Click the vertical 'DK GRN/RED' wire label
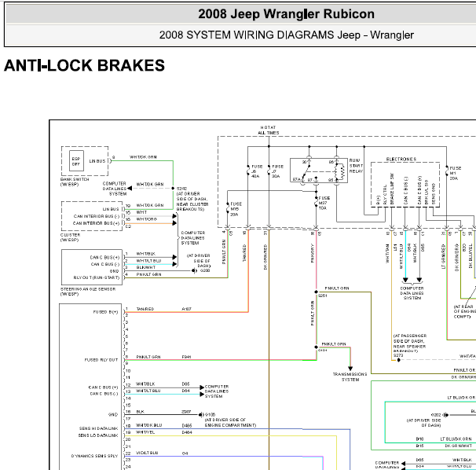The image size is (476, 470). [265, 257]
